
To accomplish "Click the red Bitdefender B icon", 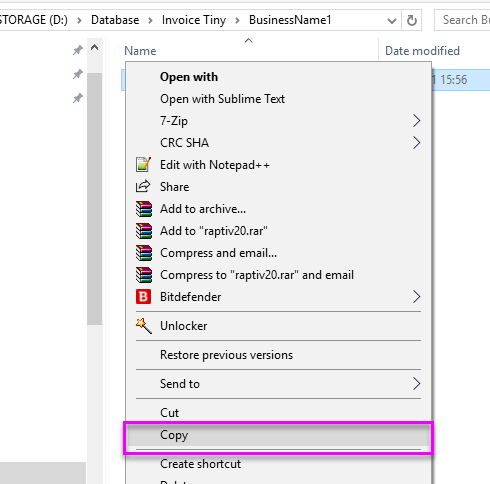I will click(143, 297).
